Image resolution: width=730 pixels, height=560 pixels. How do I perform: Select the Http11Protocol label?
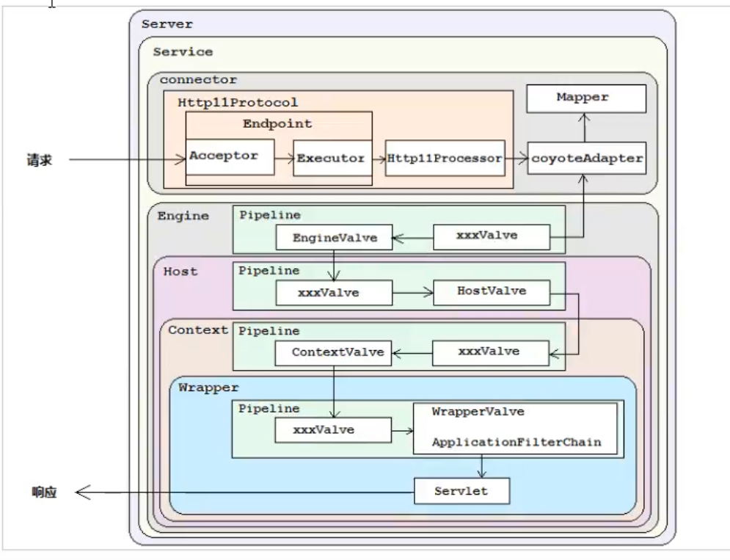pyautogui.click(x=227, y=103)
